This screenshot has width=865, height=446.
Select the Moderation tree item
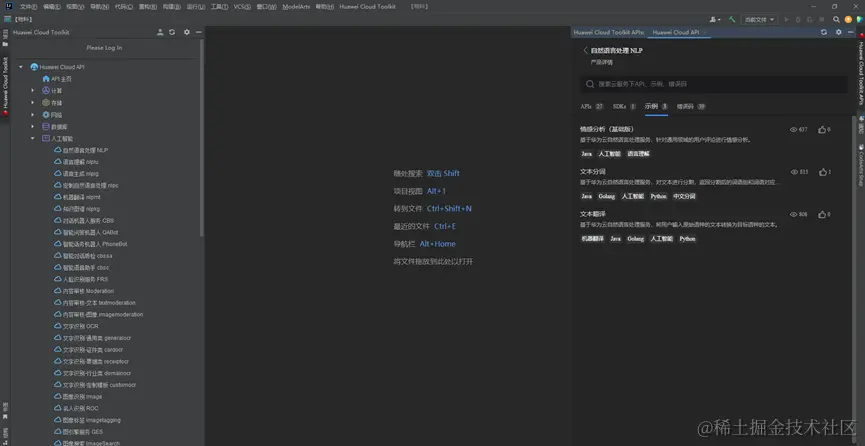click(x=84, y=291)
